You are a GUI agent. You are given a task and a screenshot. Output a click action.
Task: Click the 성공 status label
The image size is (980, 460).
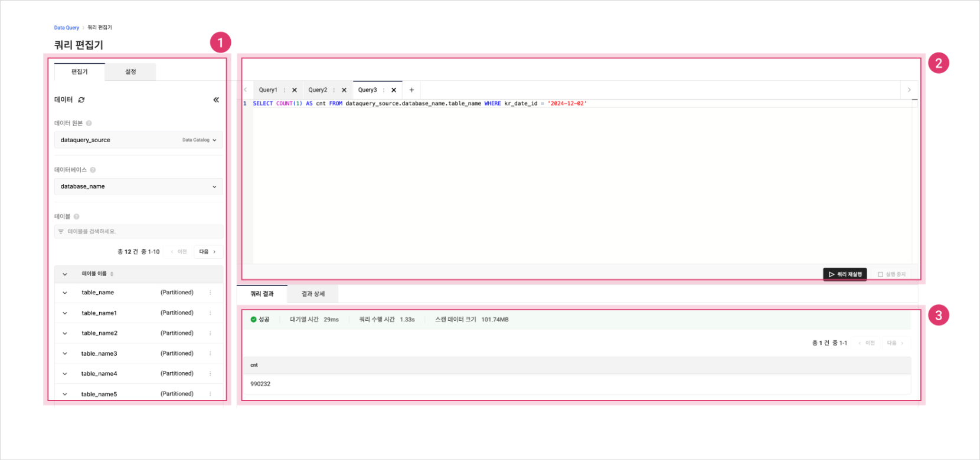pyautogui.click(x=260, y=320)
